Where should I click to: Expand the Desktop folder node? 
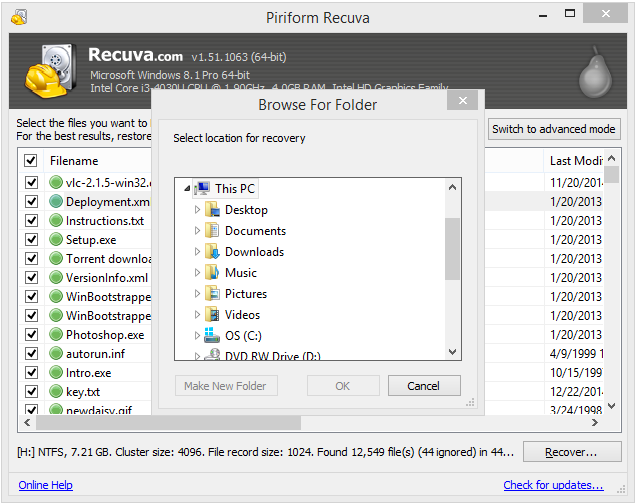[x=197, y=210]
